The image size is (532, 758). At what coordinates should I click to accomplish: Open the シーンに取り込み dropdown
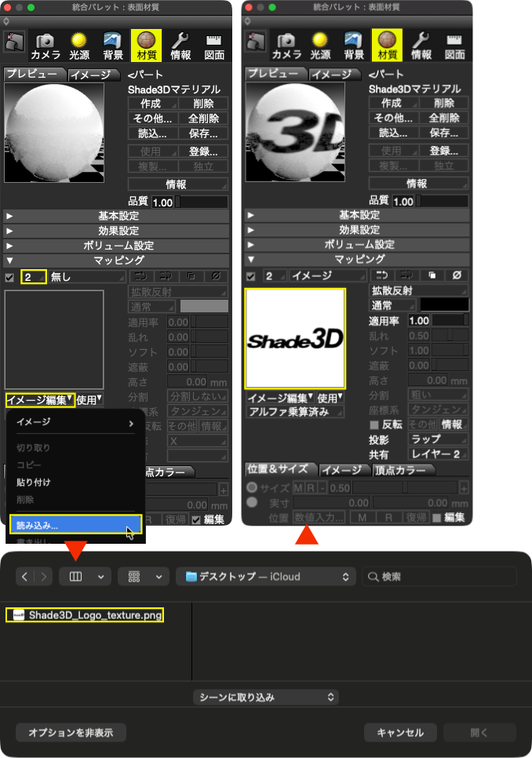click(x=266, y=697)
